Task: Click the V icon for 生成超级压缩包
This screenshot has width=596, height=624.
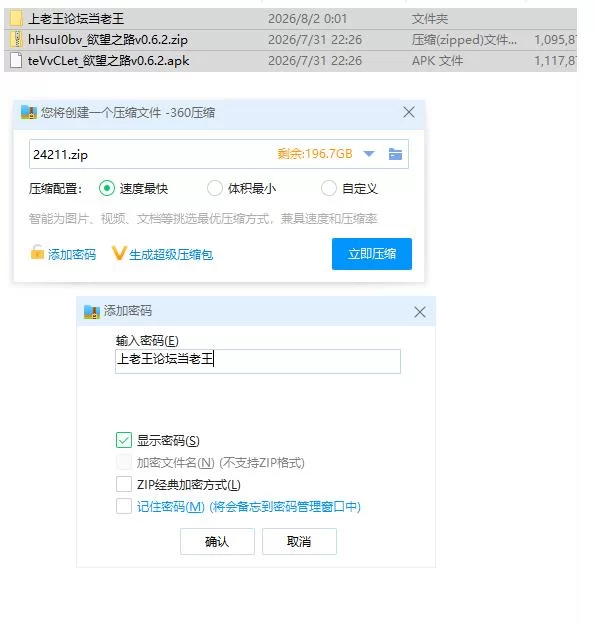Action: (119, 253)
